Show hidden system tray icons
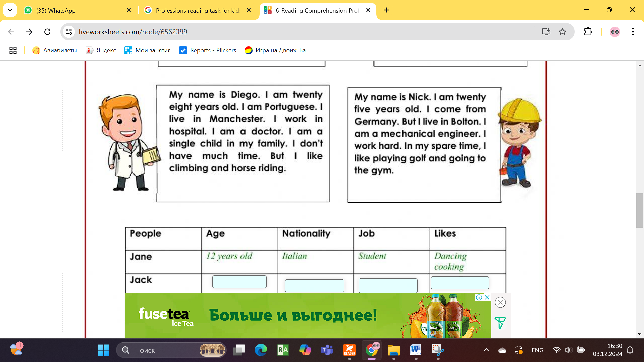This screenshot has height=362, width=644. (x=486, y=350)
